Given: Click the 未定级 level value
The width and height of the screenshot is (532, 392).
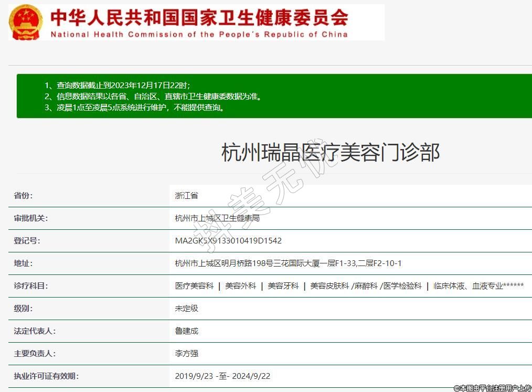Looking at the screenshot, I should pos(186,309).
